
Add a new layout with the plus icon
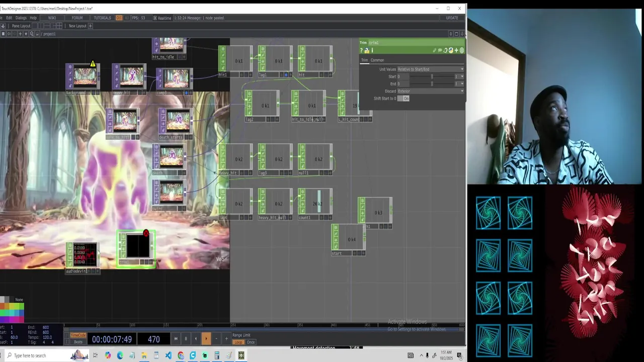click(91, 26)
